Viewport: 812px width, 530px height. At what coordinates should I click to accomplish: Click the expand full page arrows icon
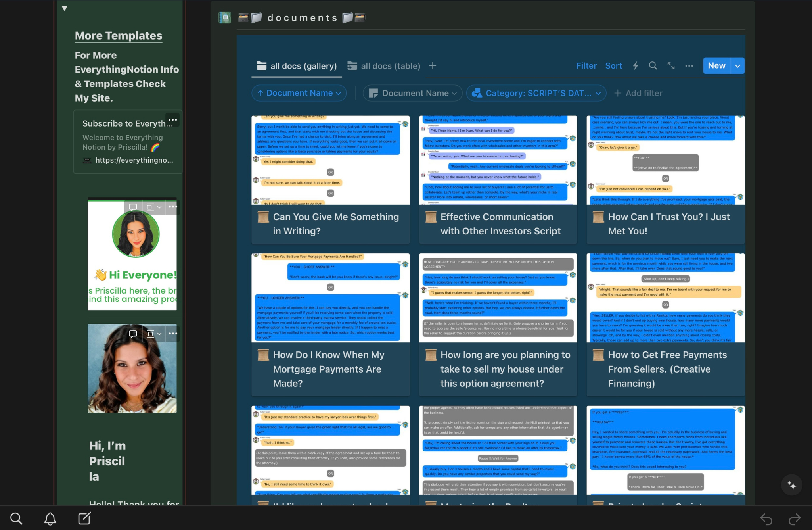click(671, 66)
